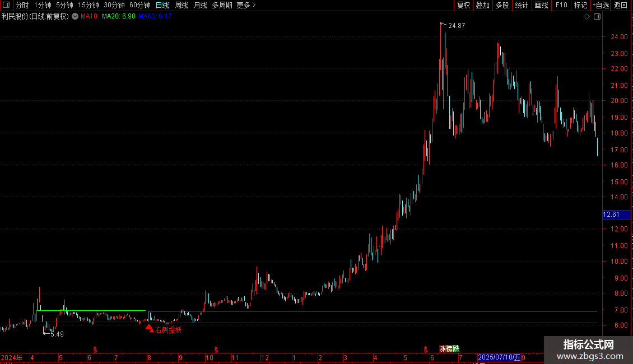The width and height of the screenshot is (633, 364).
Task: Click the 2025/07/18/五 date tag
Action: pyautogui.click(x=499, y=357)
